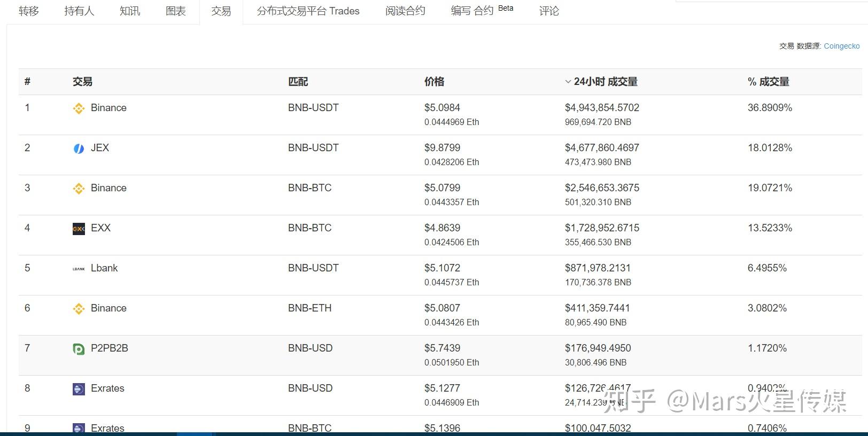Click volume $1,728,952.6715

click(x=602, y=228)
